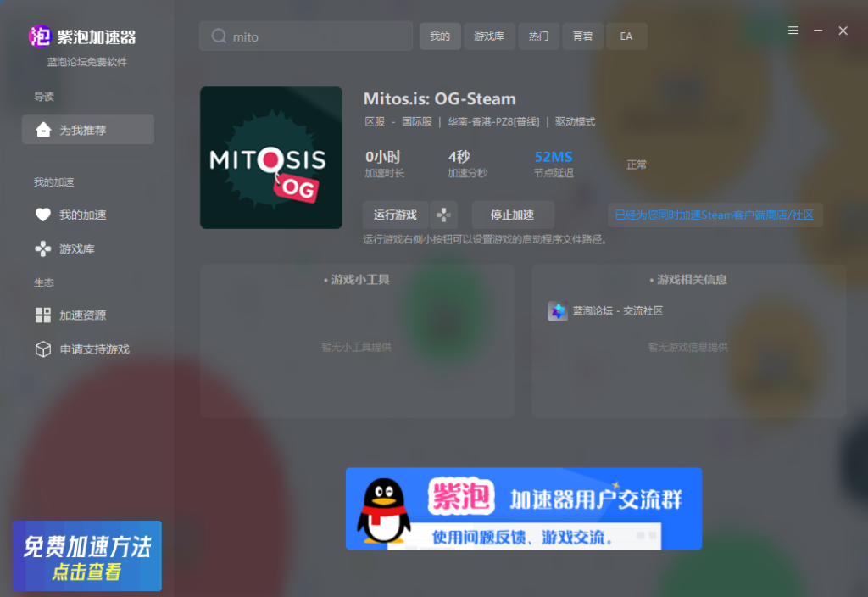Open the 免费加速方法 点击查看 banner
868x597 pixels.
[87, 555]
